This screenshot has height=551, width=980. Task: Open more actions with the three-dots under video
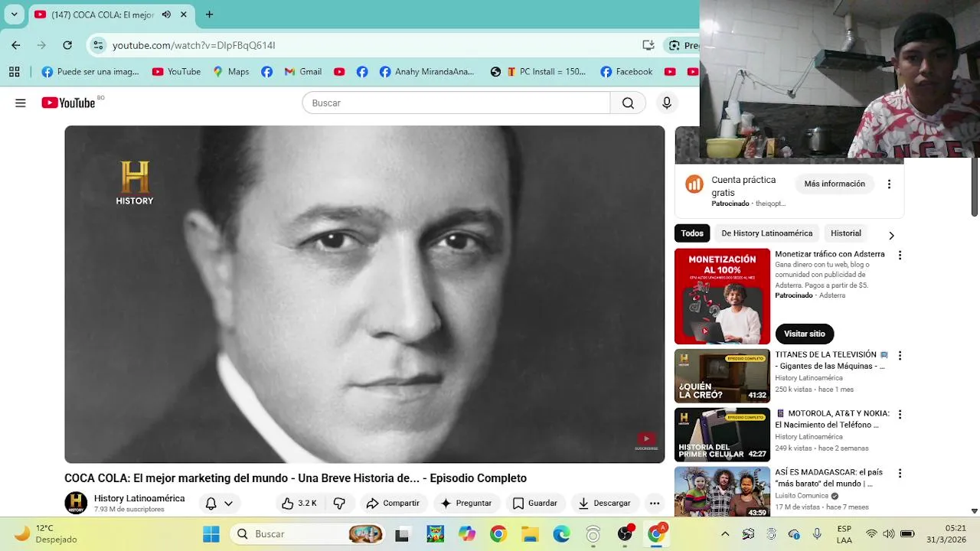pyautogui.click(x=655, y=503)
